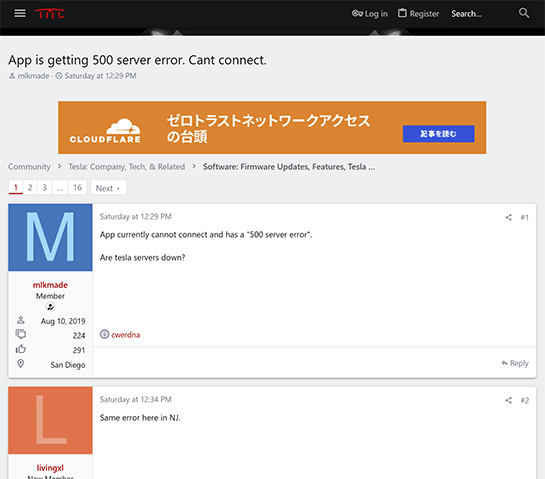Jump to page 16 of thread
Screen dimensions: 545x479
click(78, 188)
